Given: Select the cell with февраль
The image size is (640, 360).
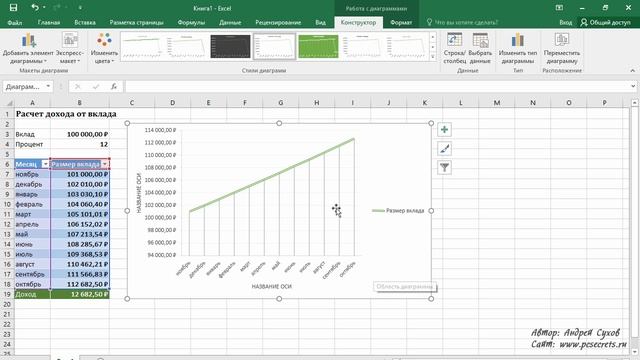Looking at the screenshot, I should pyautogui.click(x=32, y=204).
